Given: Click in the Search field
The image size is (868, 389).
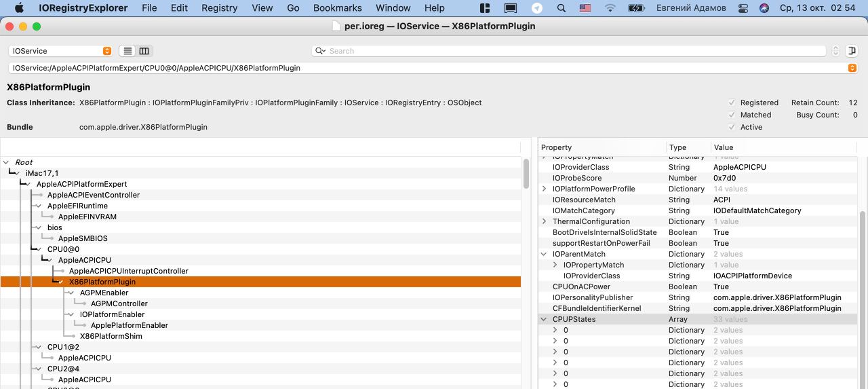Looking at the screenshot, I should 569,51.
